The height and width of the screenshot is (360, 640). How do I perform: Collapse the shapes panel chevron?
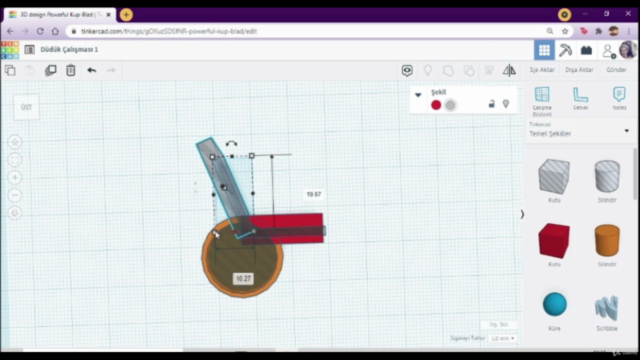tap(522, 214)
